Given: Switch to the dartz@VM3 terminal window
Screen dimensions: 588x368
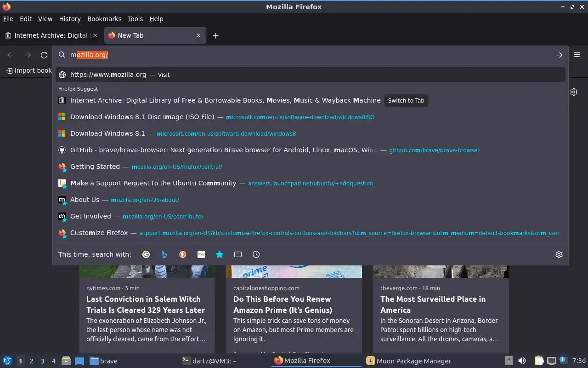Looking at the screenshot, I should coord(209,361).
